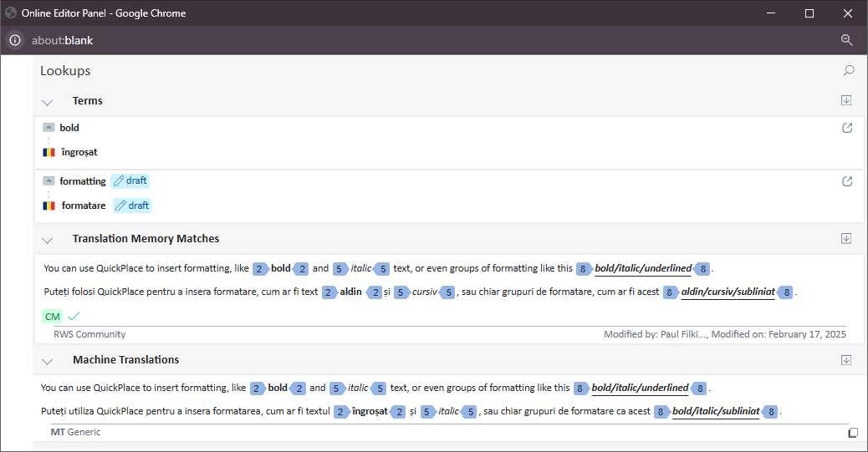This screenshot has width=868, height=452.
Task: Minimize the Online Editor Panel window
Action: [x=770, y=13]
